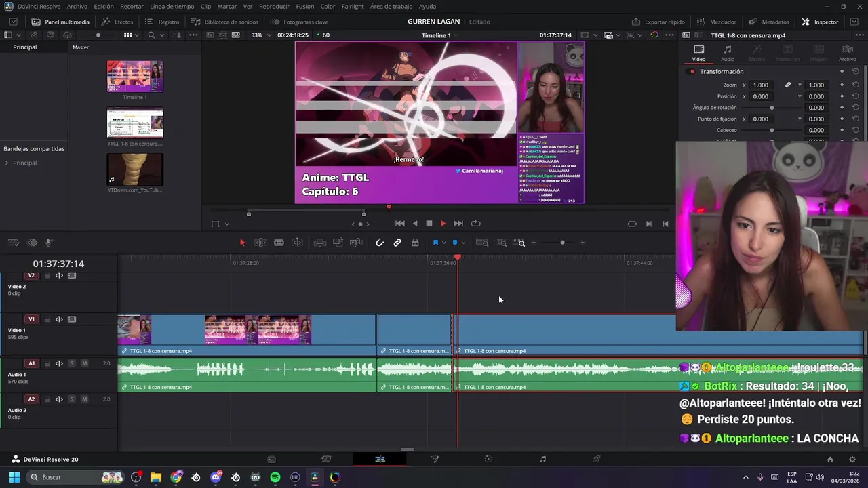Click the timeline zoom slider handle

click(x=562, y=243)
